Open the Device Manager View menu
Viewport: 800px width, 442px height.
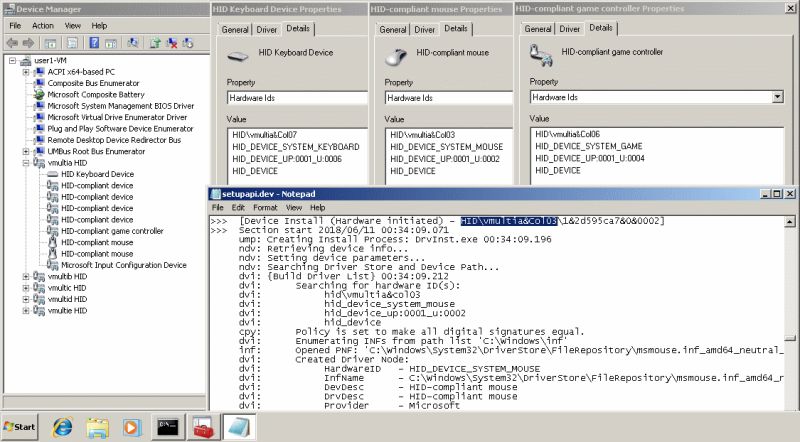coord(73,26)
